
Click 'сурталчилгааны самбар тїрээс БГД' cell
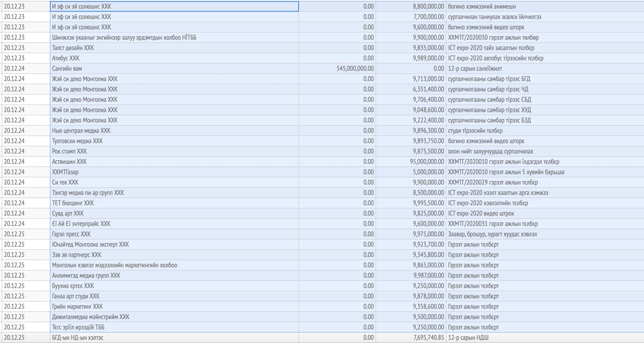click(545, 79)
